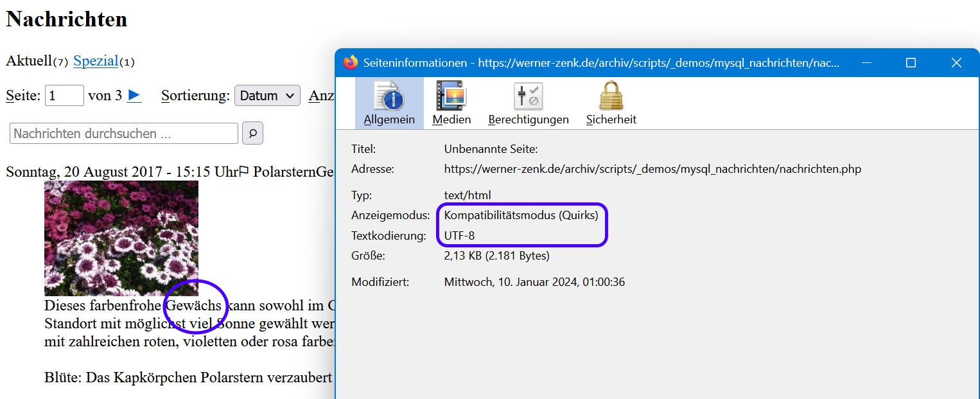The height and width of the screenshot is (399, 980).
Task: Open the Sortierung Datum dropdown
Action: [267, 96]
